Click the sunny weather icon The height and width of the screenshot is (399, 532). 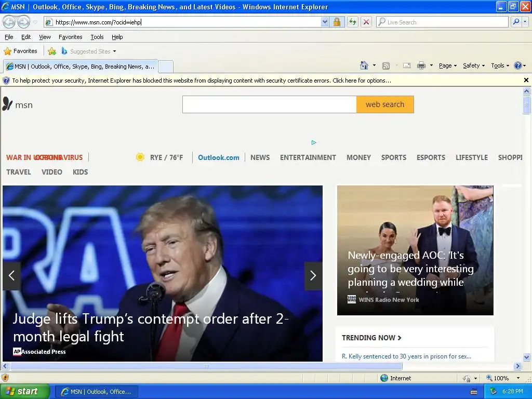pyautogui.click(x=140, y=157)
